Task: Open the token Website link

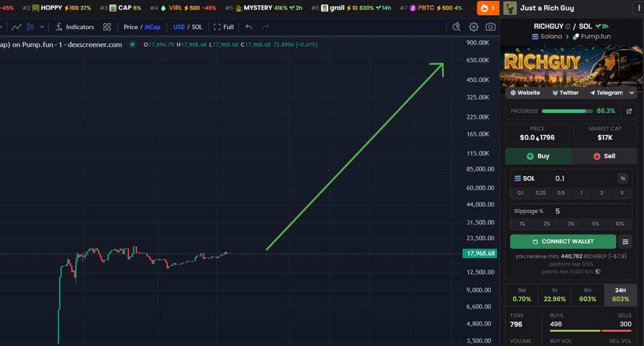Action: pyautogui.click(x=525, y=92)
